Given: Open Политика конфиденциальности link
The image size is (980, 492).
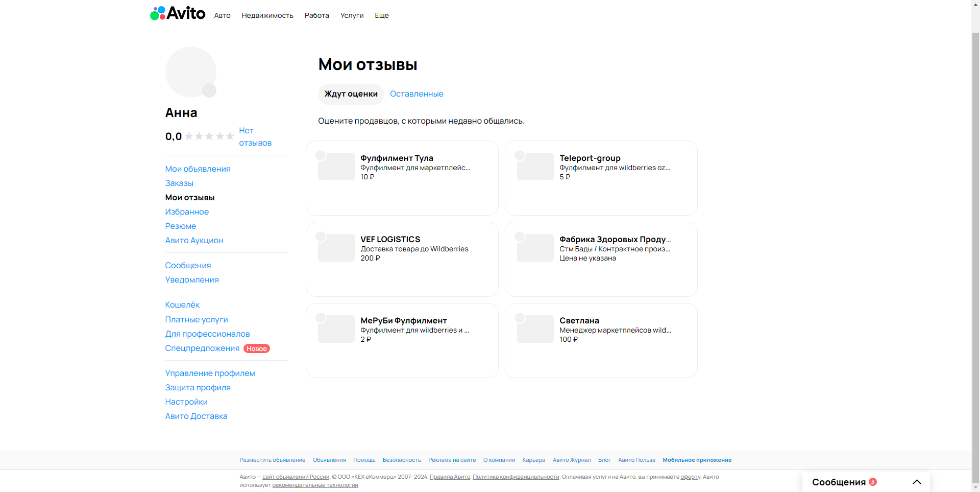Looking at the screenshot, I should tap(516, 477).
